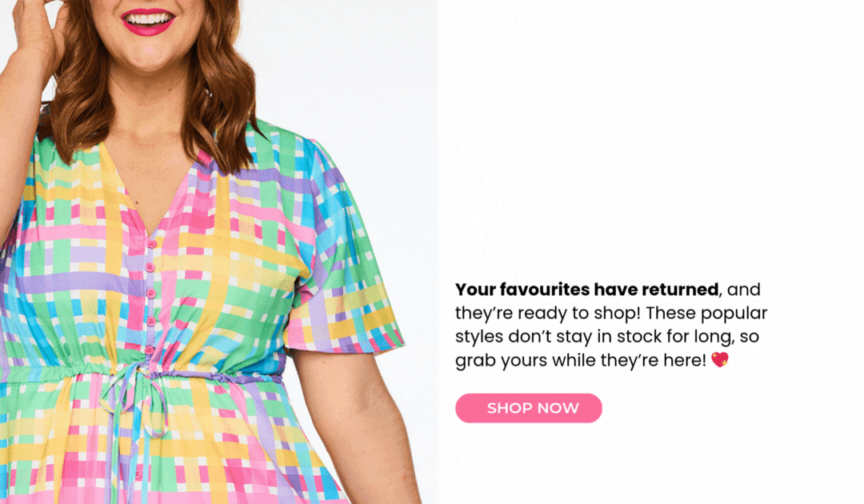The height and width of the screenshot is (504, 864).
Task: Click the top pink button on the dress
Action: (x=151, y=243)
